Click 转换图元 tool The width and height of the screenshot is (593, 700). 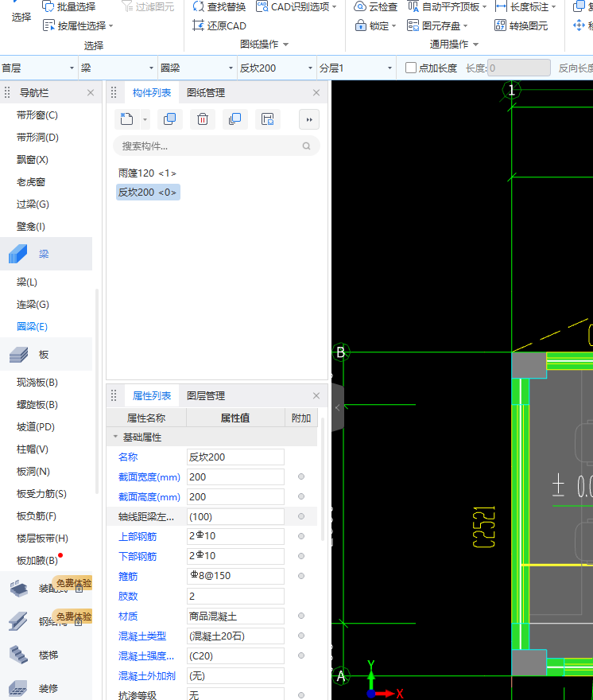tap(521, 26)
